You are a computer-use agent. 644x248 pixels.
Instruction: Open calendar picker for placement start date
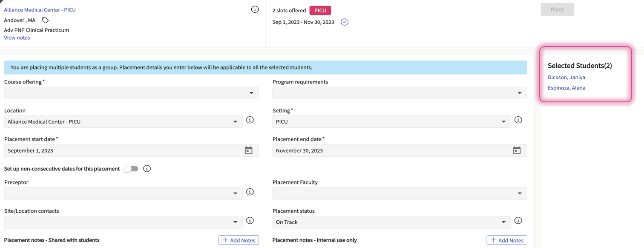click(x=249, y=150)
